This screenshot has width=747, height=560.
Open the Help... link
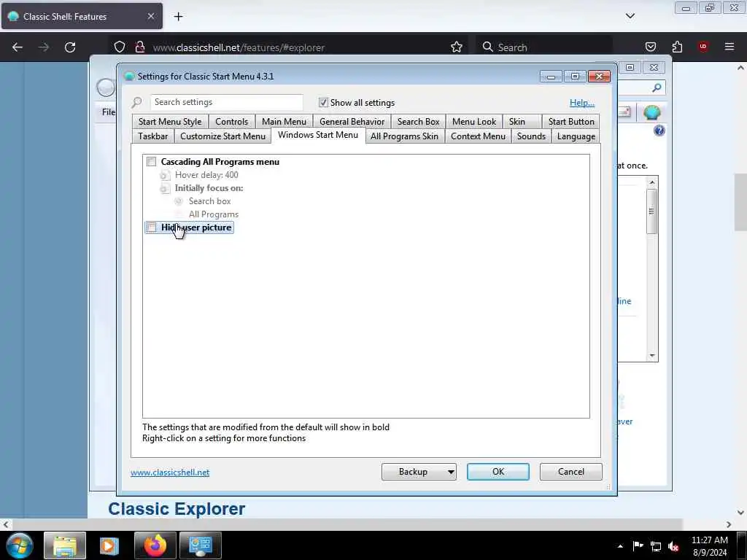click(x=581, y=102)
